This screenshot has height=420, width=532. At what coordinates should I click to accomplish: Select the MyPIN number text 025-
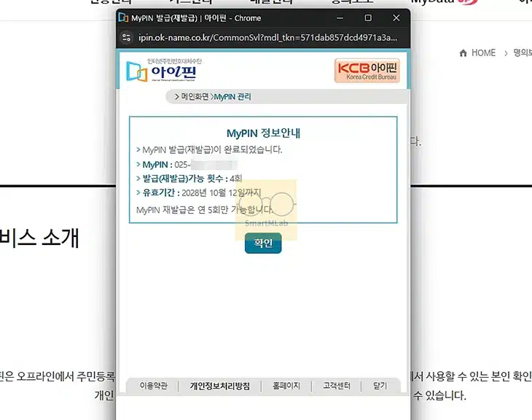pos(182,165)
